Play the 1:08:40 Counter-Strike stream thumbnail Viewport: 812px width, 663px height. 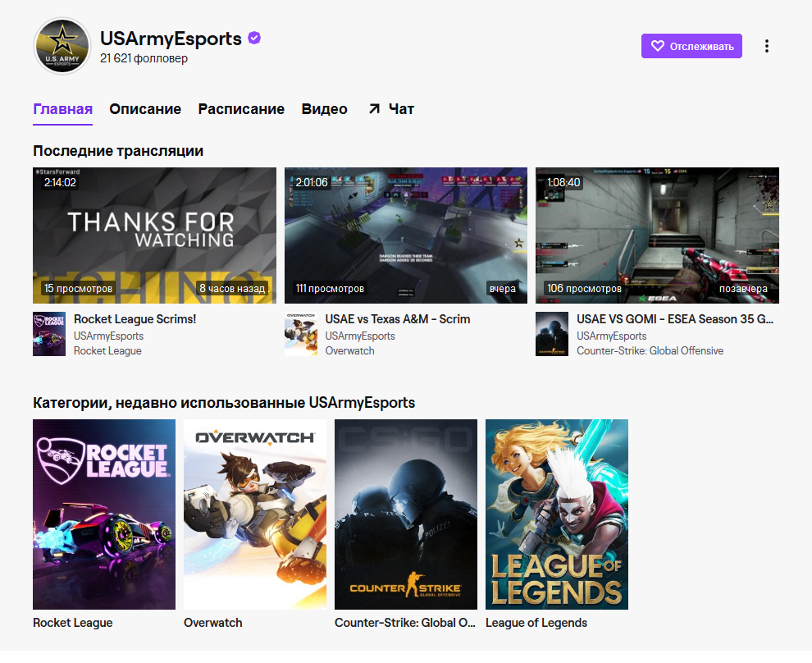coord(657,235)
